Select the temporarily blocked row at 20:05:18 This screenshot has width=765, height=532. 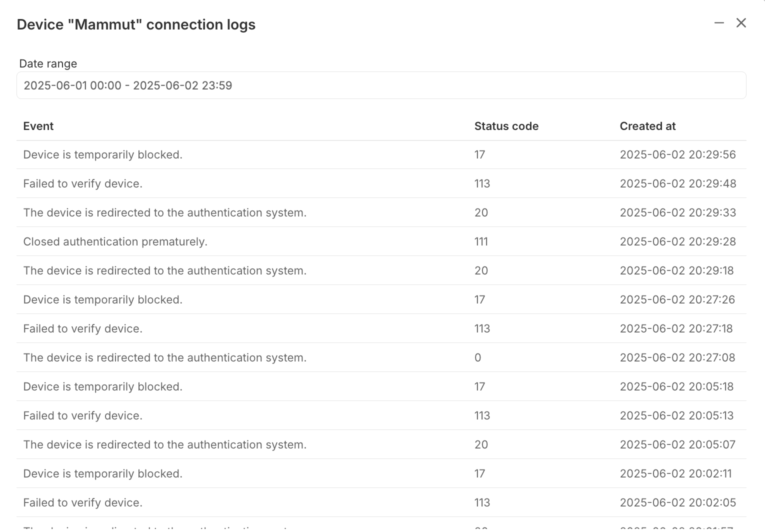tap(381, 387)
